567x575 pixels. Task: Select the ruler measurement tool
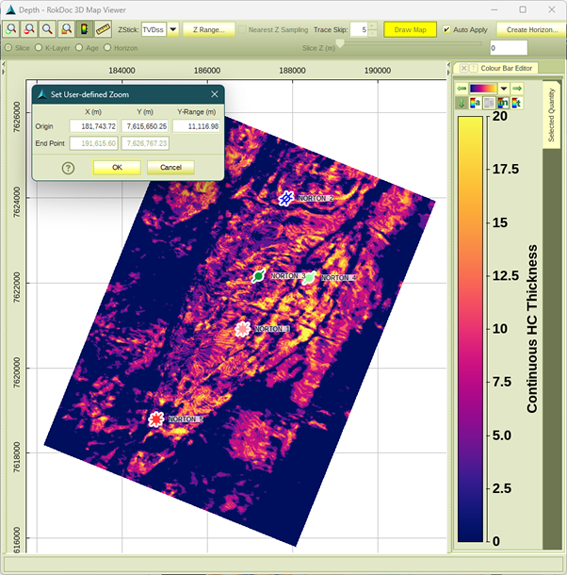pyautogui.click(x=103, y=29)
